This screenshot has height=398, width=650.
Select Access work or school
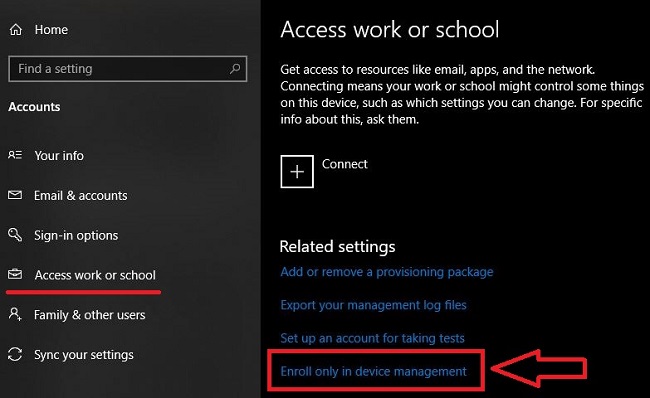pyautogui.click(x=95, y=275)
